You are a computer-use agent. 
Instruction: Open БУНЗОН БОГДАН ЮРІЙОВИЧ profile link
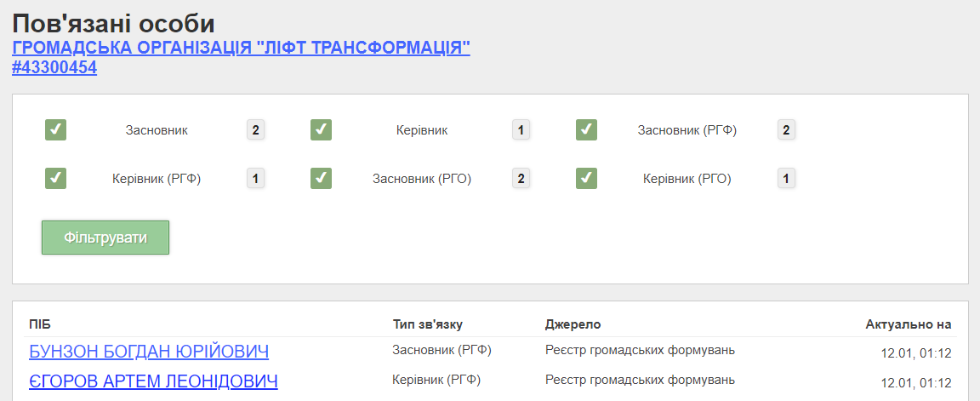point(149,352)
